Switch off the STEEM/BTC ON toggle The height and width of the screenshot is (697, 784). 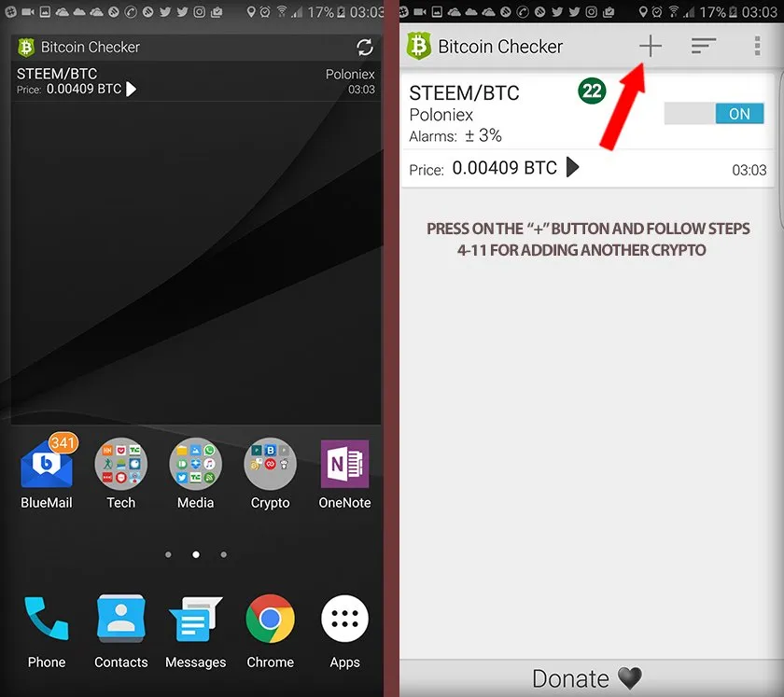coord(713,114)
